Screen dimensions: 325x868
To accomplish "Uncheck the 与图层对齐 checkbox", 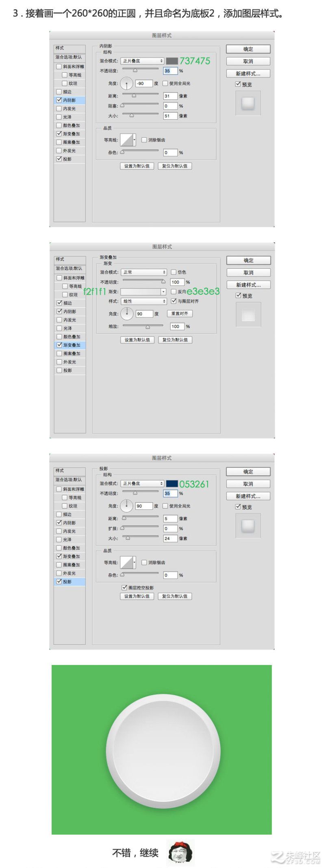I will (x=173, y=301).
